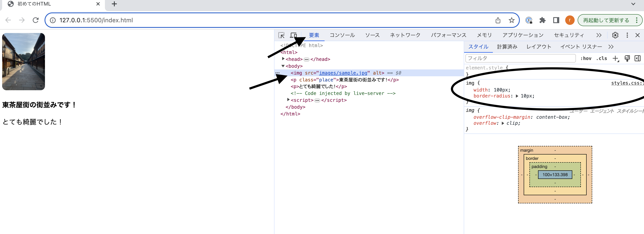
Task: Open DevTools settings gear
Action: (x=615, y=35)
